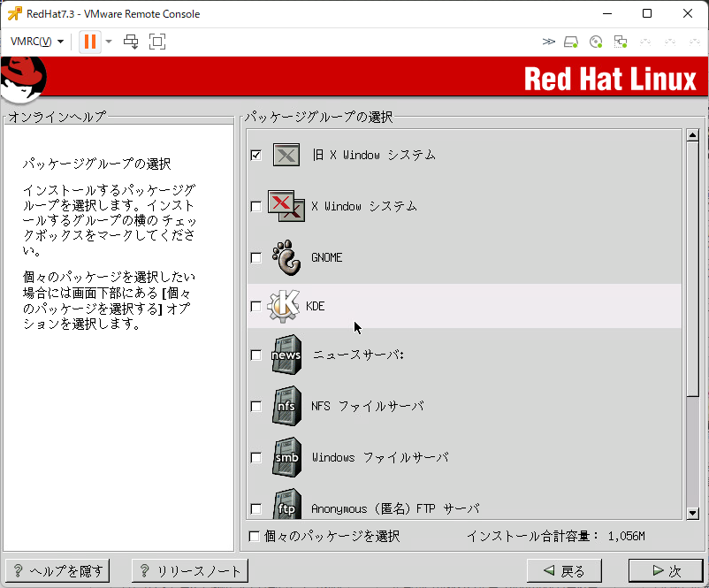
Task: Click the ヘルプを隠す button
Action: pyautogui.click(x=57, y=571)
